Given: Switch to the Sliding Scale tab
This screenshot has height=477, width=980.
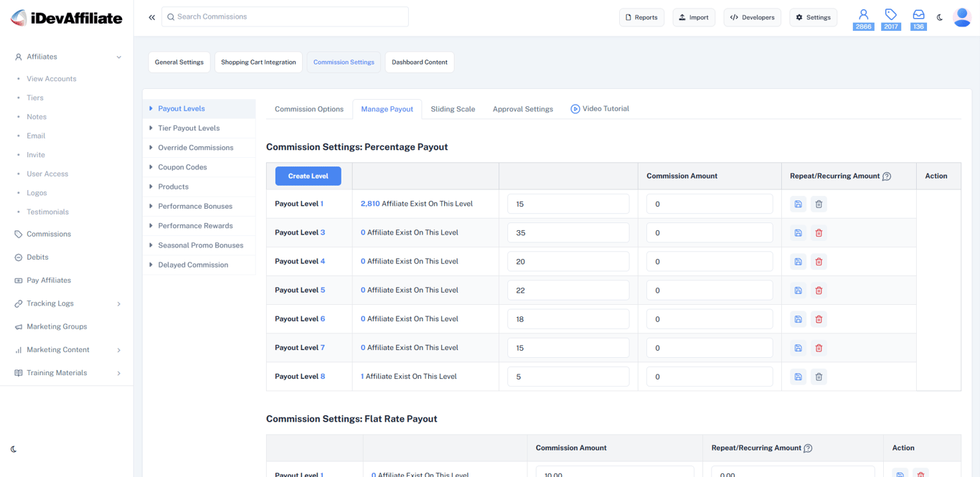Looking at the screenshot, I should pos(453,108).
